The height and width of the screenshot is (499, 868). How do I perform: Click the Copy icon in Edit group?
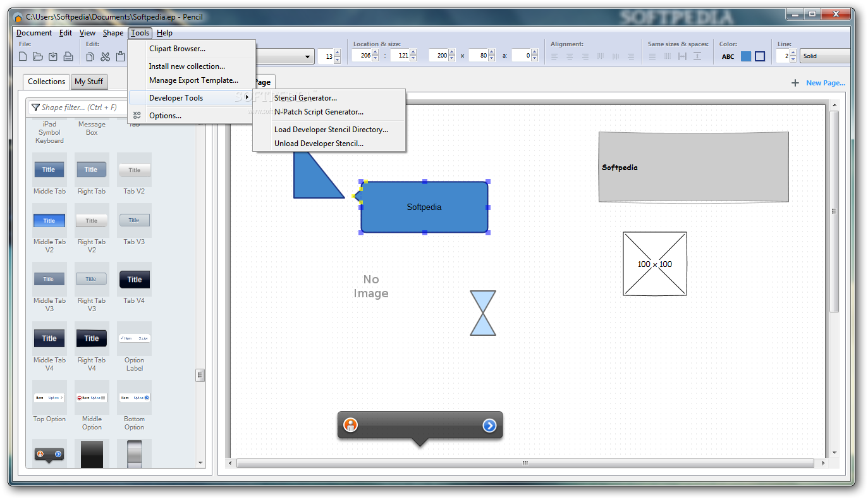pos(90,56)
